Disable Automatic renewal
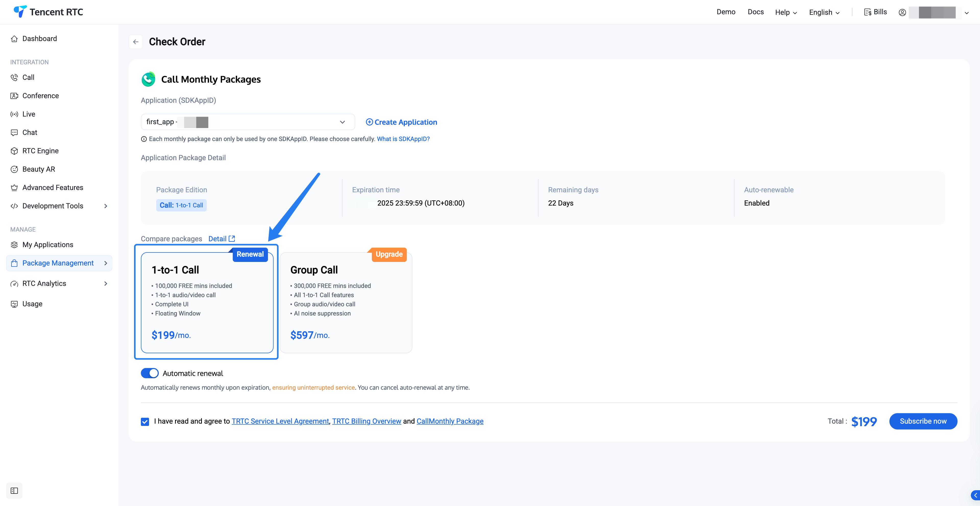The width and height of the screenshot is (980, 506). 150,373
